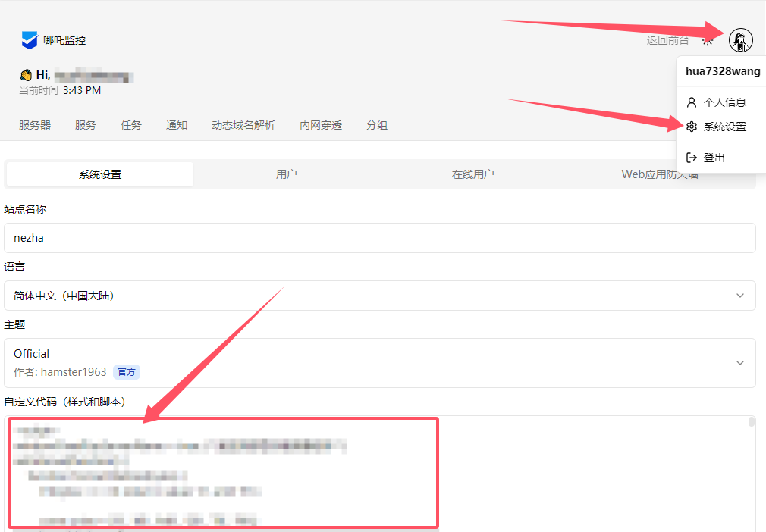The image size is (766, 532).
Task: Switch to the 用户 settings tab
Action: coord(287,174)
